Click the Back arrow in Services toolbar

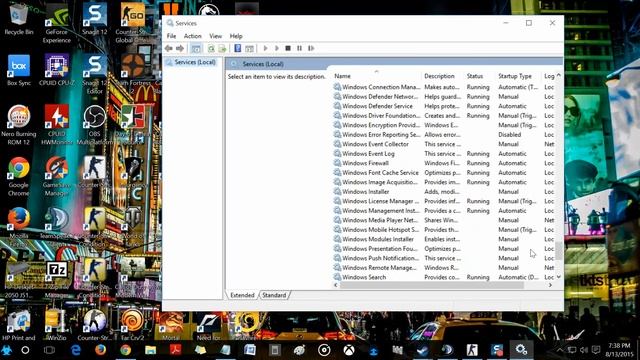[169, 48]
